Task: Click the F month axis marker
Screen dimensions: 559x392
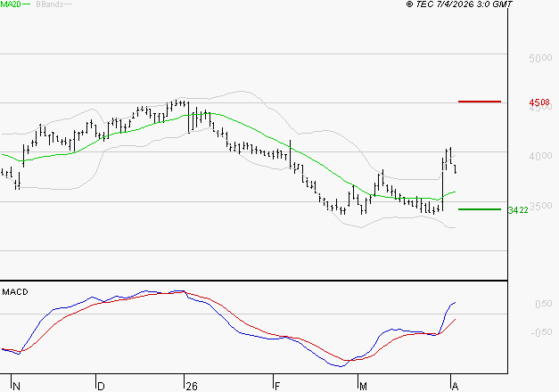Action: pos(277,386)
